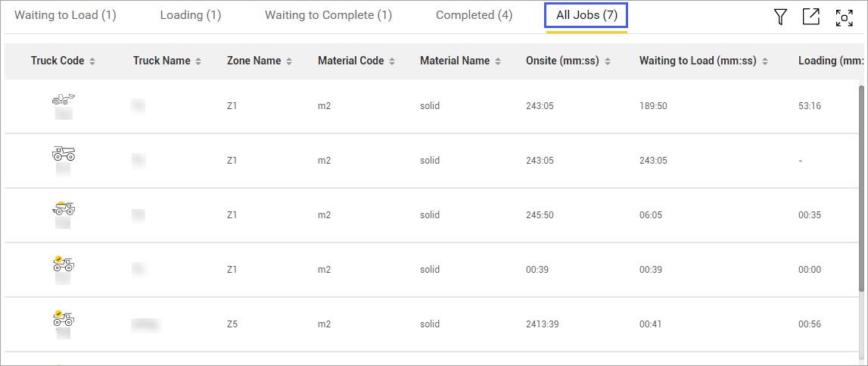Select the Waiting to Complete (1) tab

328,16
